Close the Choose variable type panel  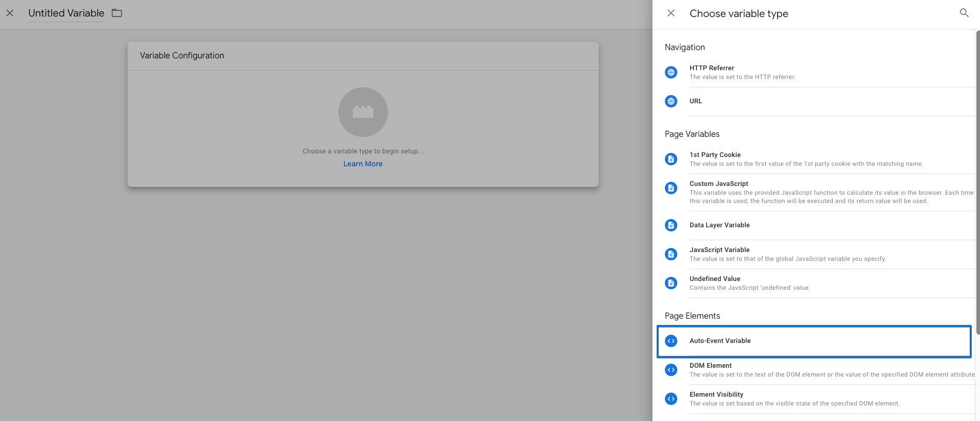coord(671,13)
